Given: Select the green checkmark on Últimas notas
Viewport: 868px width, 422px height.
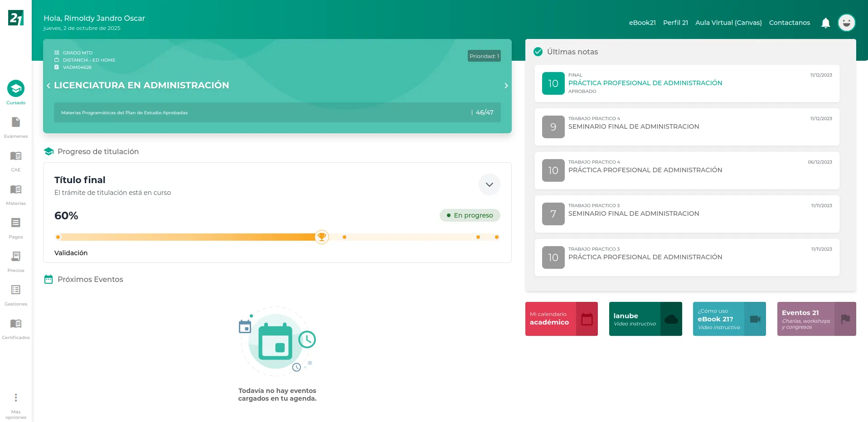Looking at the screenshot, I should tap(538, 51).
